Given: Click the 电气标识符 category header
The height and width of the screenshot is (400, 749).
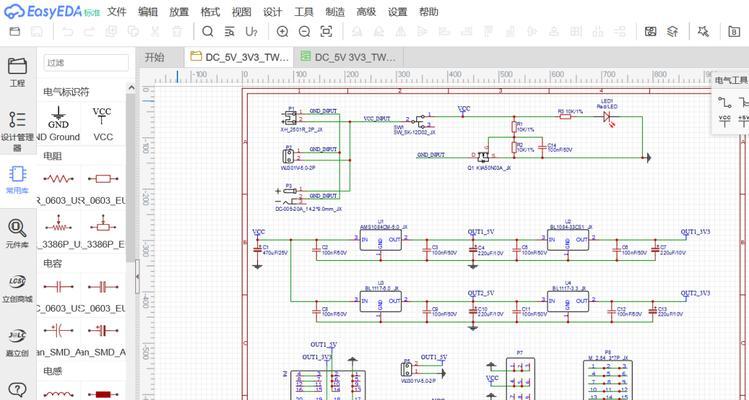Looking at the screenshot, I should point(66,92).
